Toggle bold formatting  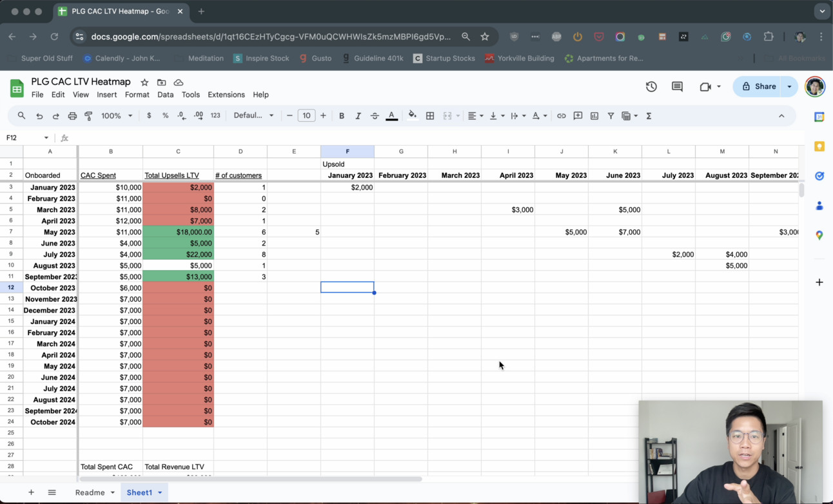[342, 115]
